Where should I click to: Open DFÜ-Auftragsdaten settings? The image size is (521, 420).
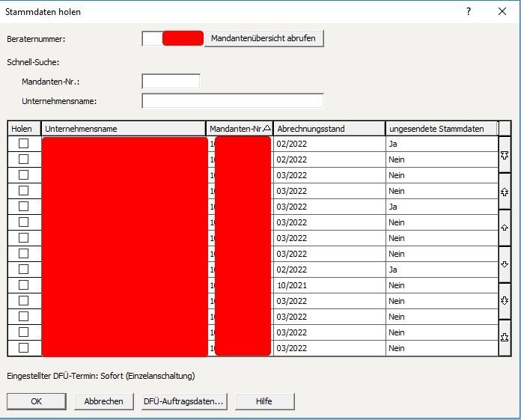184,401
